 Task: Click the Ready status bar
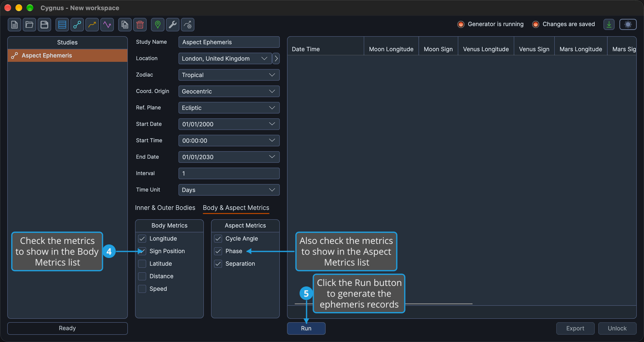[68, 328]
